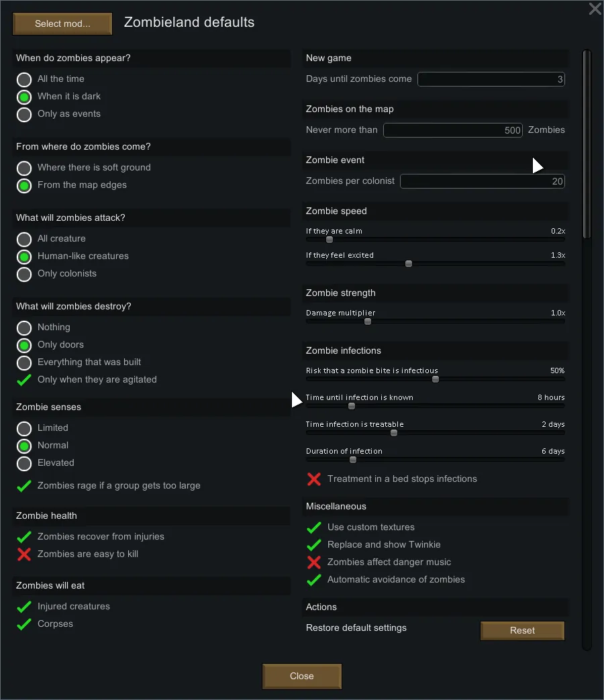Click the settings panel vertical scrollbar
604x700 pixels.
click(587, 144)
